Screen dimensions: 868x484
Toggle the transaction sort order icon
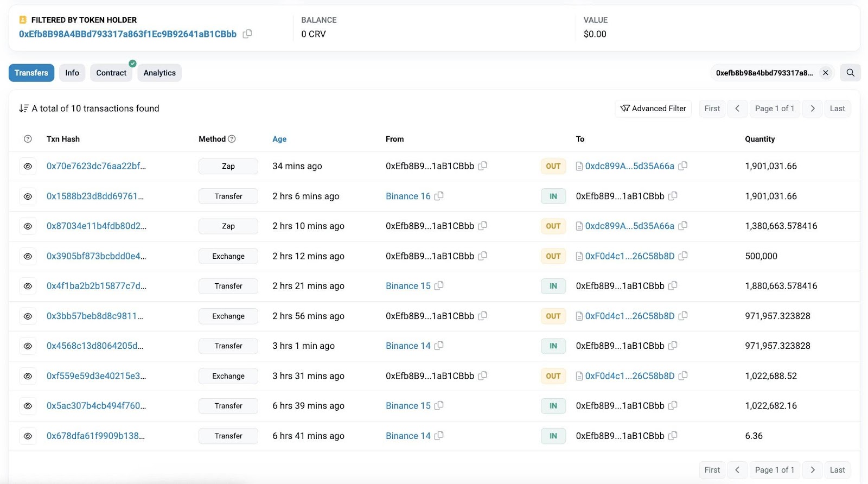(x=24, y=109)
